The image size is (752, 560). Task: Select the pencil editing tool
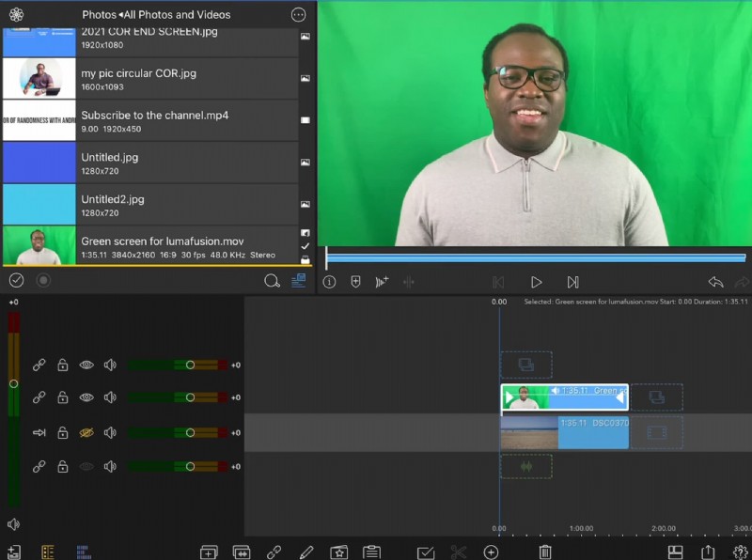(x=305, y=552)
